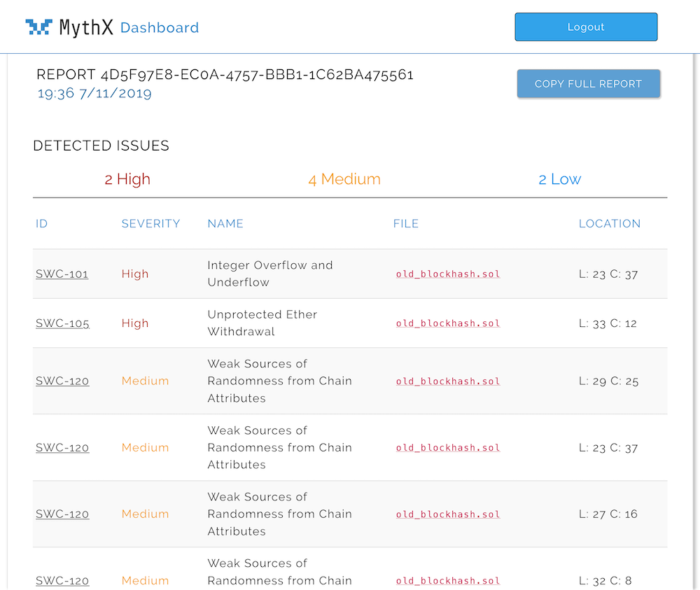Screen dimensions: 700x590
Task: Click the Unprotected Ether Withdrawal name
Action: tap(262, 323)
